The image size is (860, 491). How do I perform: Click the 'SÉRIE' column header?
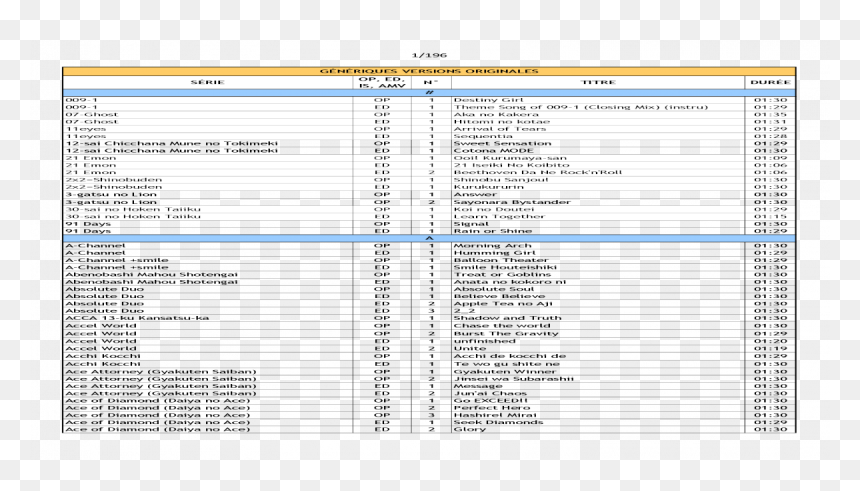tap(208, 82)
